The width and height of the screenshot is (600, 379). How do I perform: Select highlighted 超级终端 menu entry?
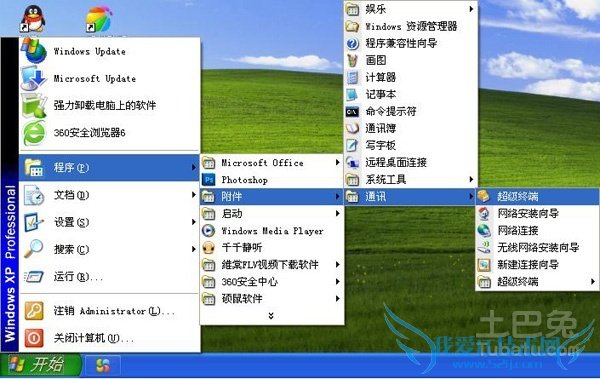coord(537,196)
